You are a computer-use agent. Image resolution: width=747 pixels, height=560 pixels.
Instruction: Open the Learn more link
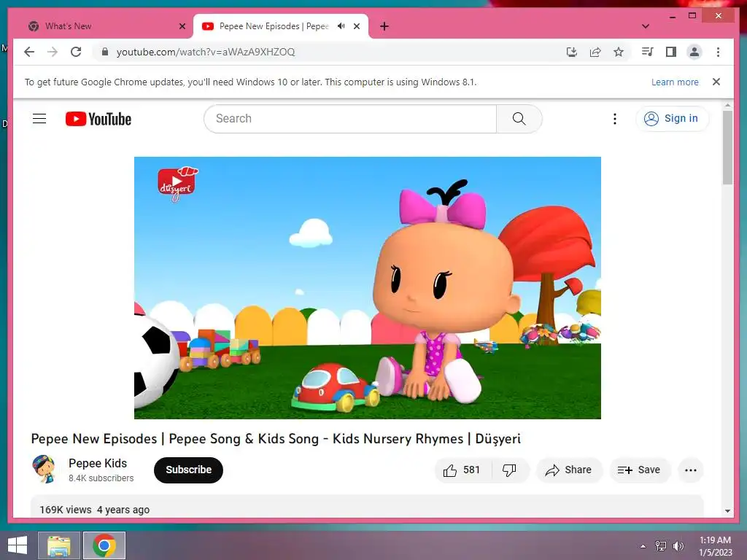click(675, 82)
